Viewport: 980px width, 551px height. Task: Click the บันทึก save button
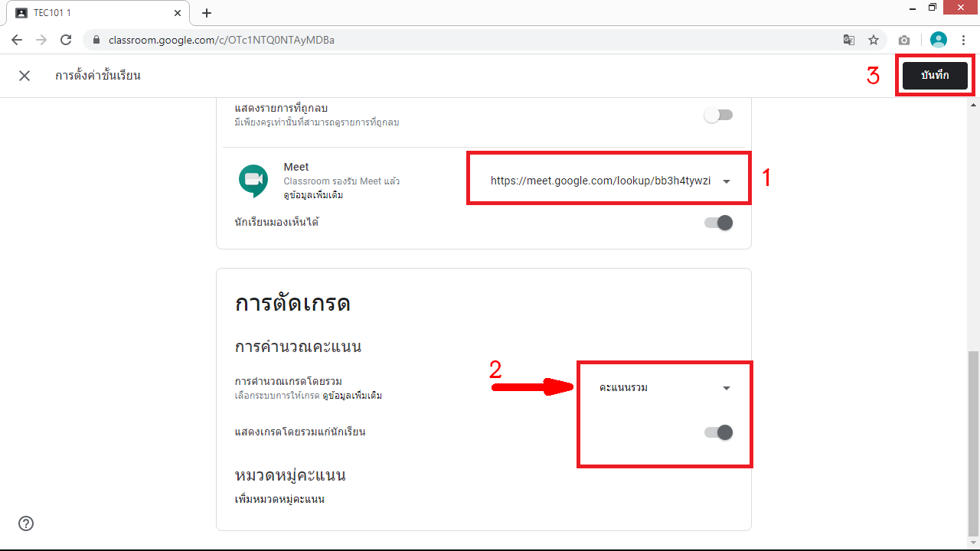tap(935, 76)
